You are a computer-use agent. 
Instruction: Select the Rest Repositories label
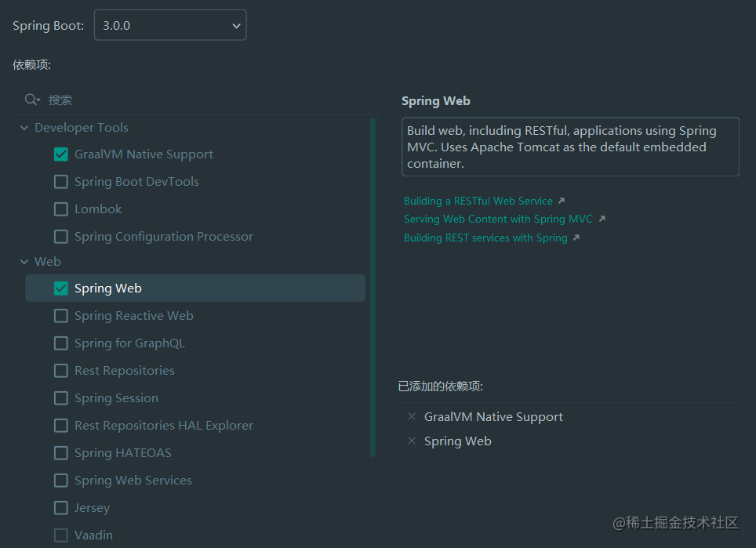[125, 371]
